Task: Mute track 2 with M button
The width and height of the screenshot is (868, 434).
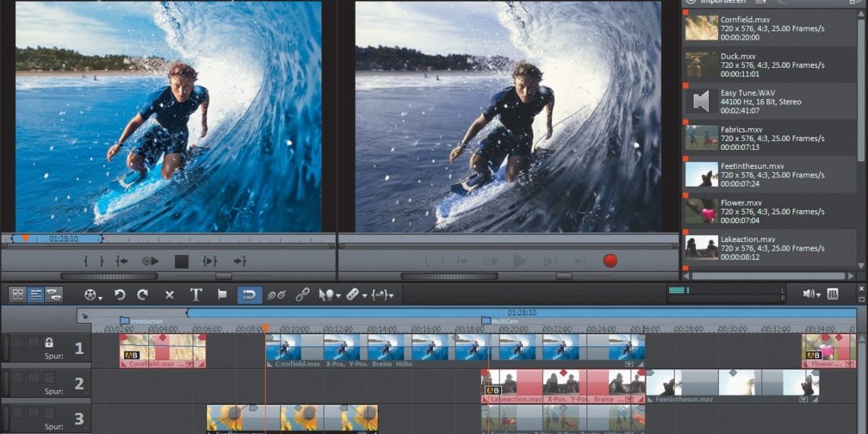Action: tap(34, 378)
